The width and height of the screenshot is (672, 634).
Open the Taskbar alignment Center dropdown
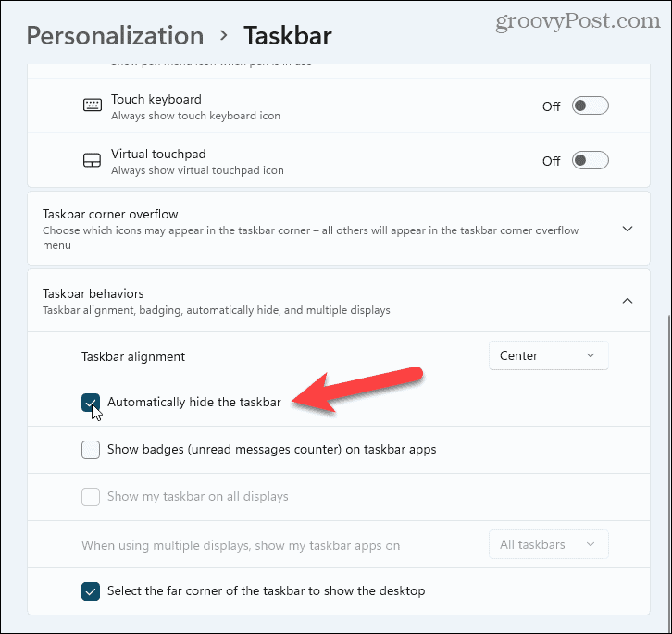point(548,355)
